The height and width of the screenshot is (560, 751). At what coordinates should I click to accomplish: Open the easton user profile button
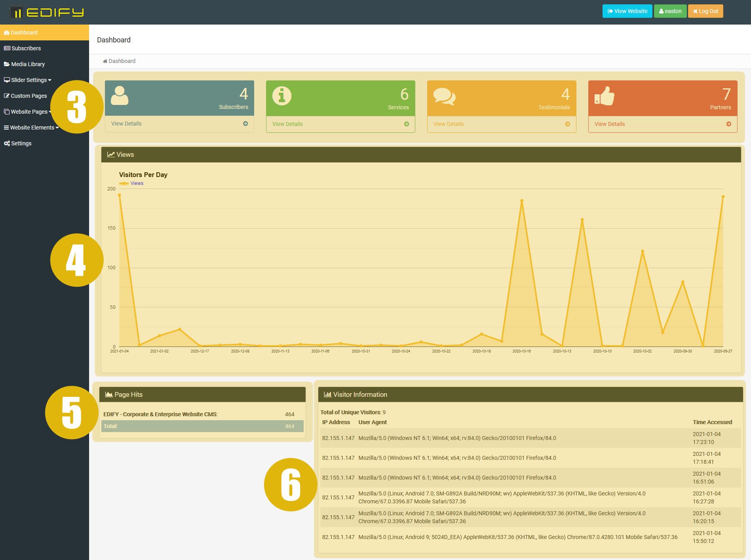tap(670, 11)
